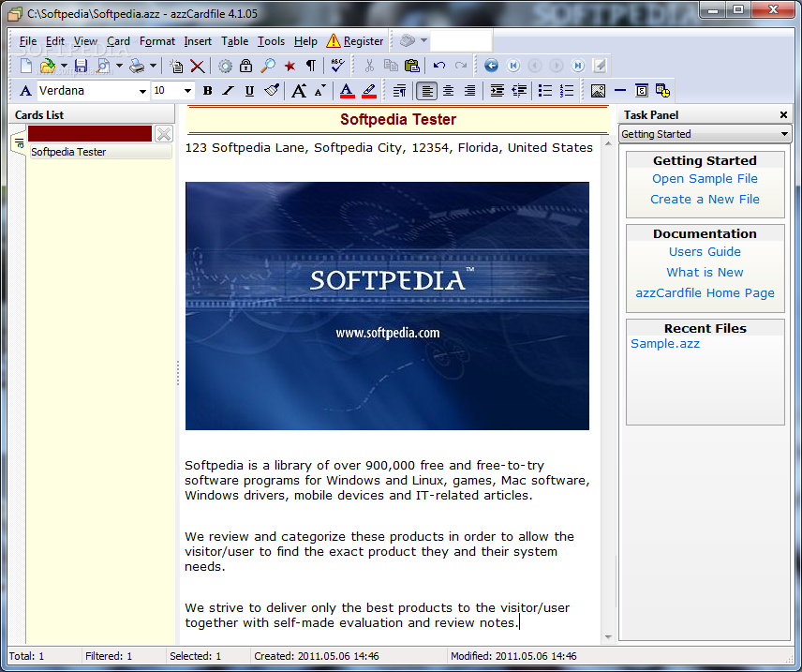Click the Create a New File link
This screenshot has height=672, width=802.
[705, 199]
